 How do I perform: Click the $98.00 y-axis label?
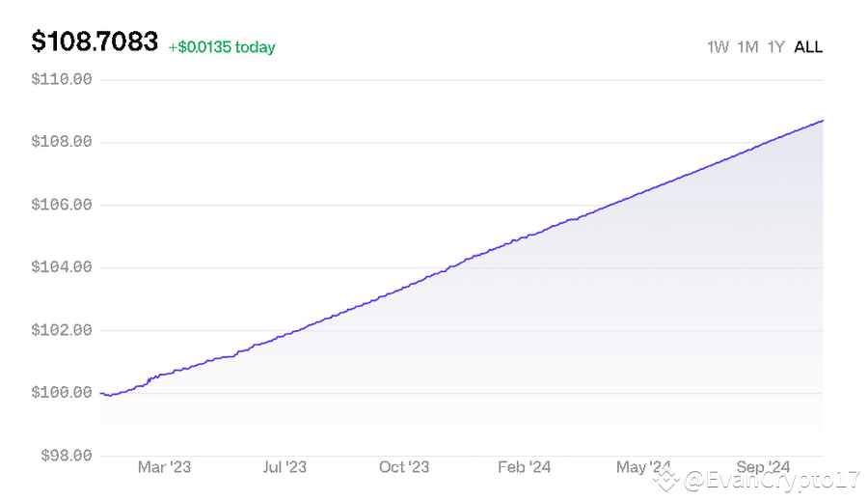click(x=65, y=456)
